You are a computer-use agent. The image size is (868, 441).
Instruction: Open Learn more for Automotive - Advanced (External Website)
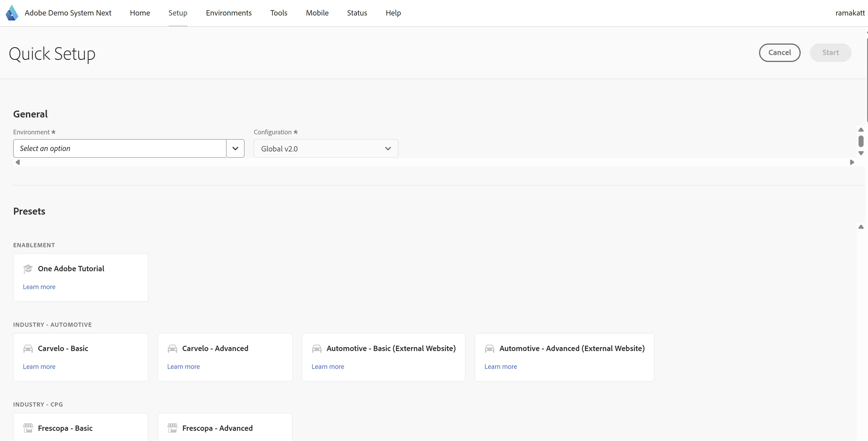click(501, 367)
